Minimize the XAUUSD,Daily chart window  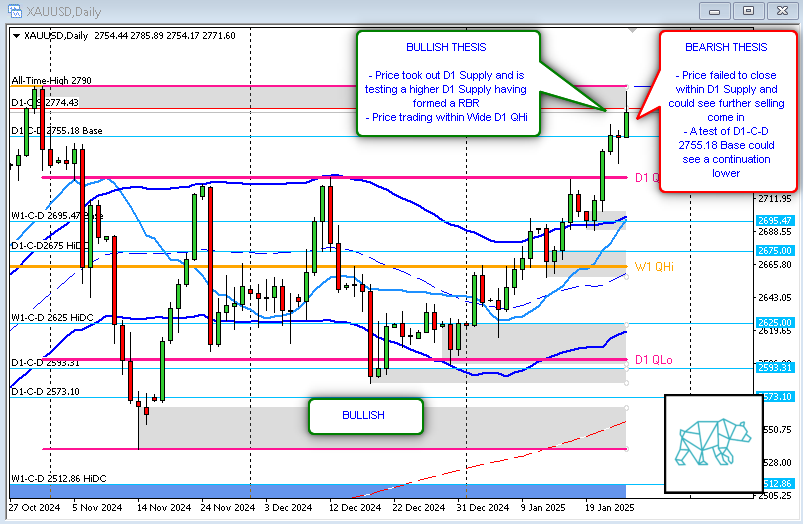pyautogui.click(x=715, y=11)
